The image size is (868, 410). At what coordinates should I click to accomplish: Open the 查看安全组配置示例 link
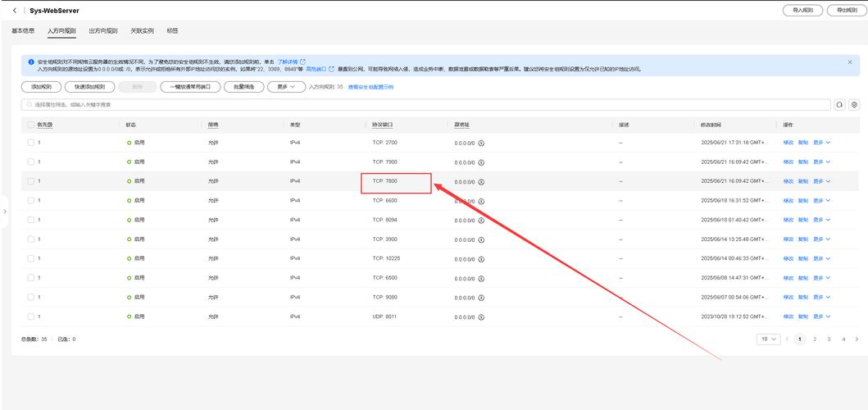(x=370, y=87)
